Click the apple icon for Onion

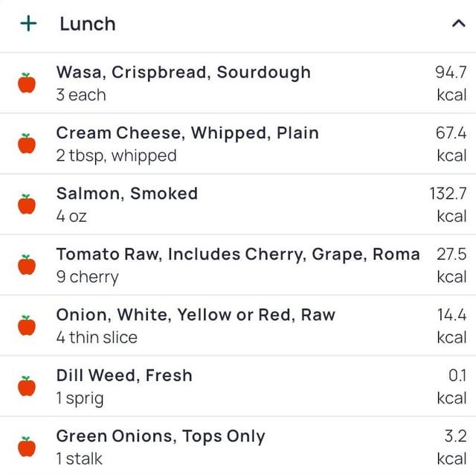click(27, 325)
